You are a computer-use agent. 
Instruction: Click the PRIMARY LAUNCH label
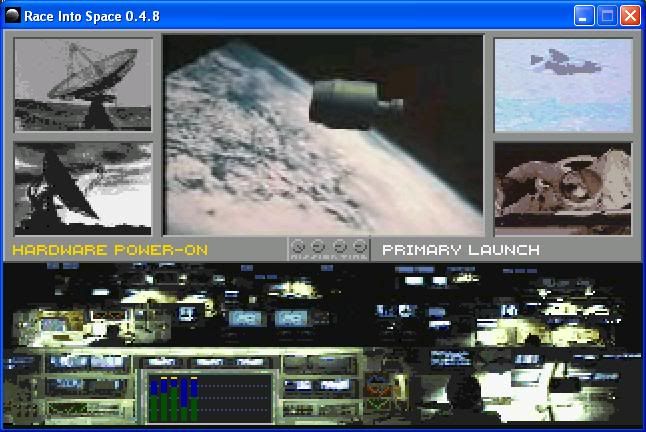(461, 250)
